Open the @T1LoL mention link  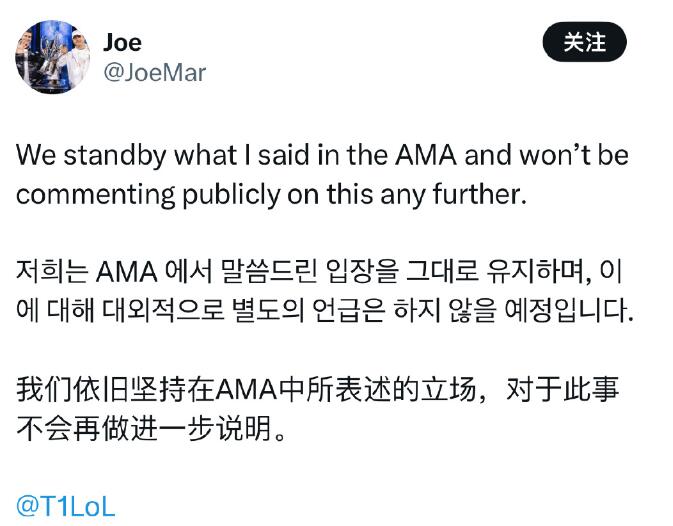[x=66, y=505]
